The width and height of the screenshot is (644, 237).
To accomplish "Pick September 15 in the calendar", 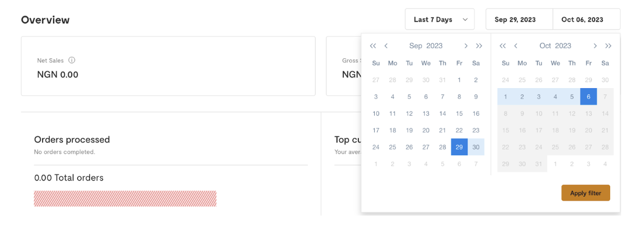I will coord(459,114).
